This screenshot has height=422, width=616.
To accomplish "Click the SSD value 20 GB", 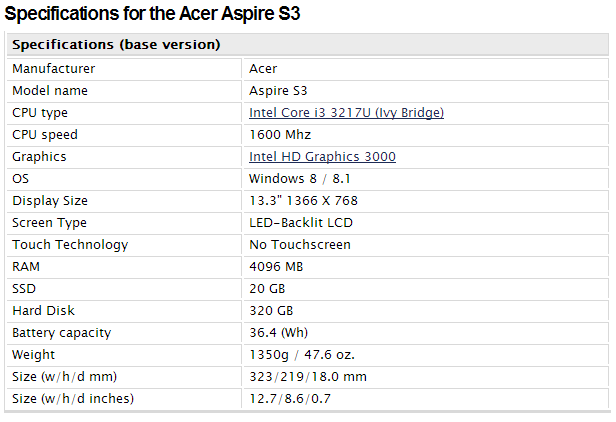I will [267, 289].
